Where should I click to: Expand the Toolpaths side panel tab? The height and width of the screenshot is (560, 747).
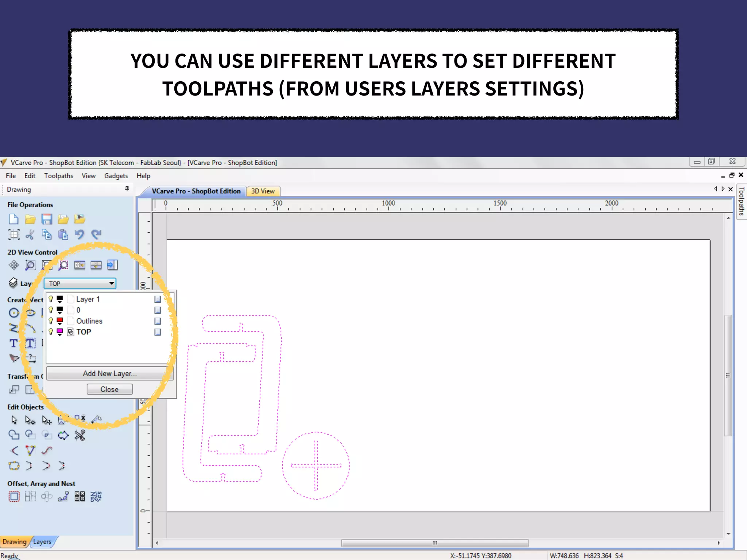(741, 201)
